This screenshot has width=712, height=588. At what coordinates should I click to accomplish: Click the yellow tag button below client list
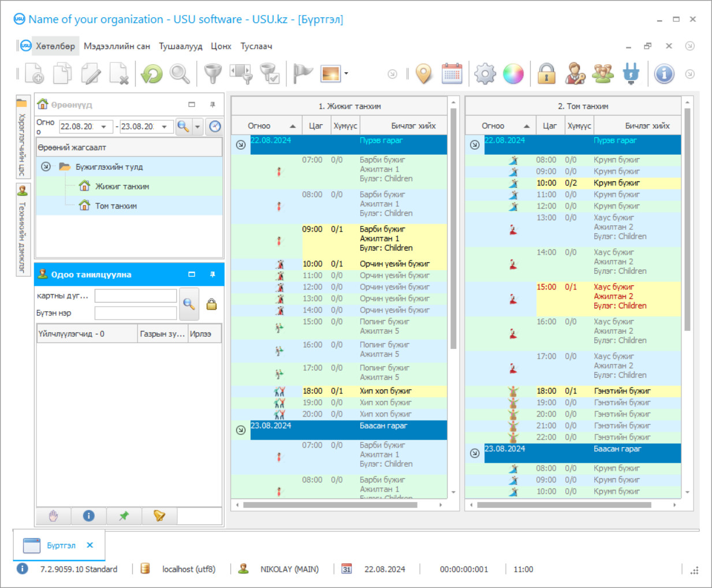pyautogui.click(x=159, y=516)
